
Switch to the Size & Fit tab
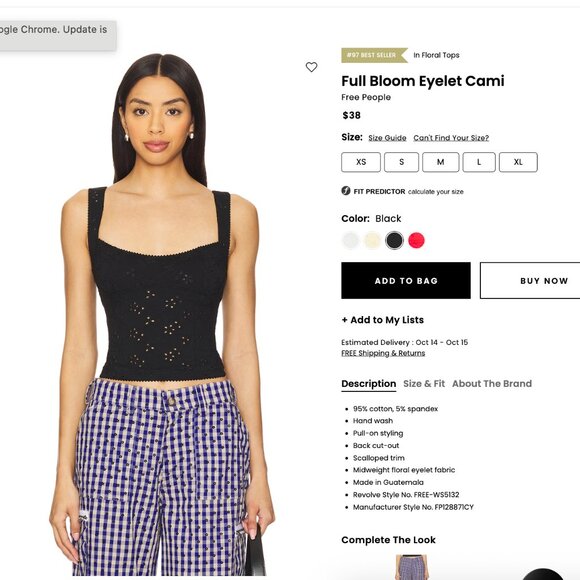point(424,384)
